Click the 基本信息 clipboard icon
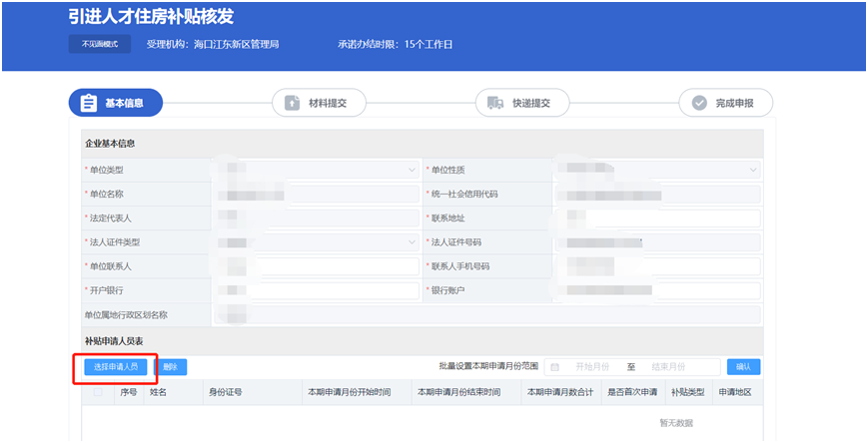The image size is (868, 443). 89,103
